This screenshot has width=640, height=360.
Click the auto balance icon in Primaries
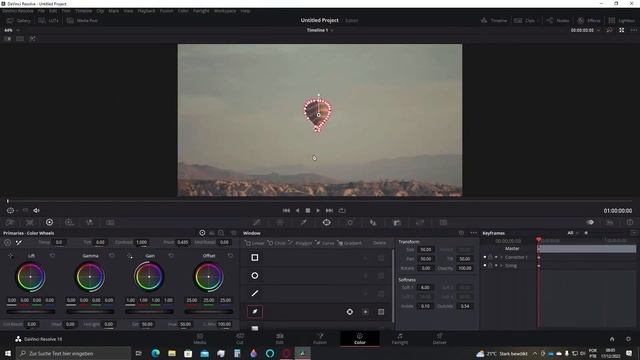pos(7,242)
